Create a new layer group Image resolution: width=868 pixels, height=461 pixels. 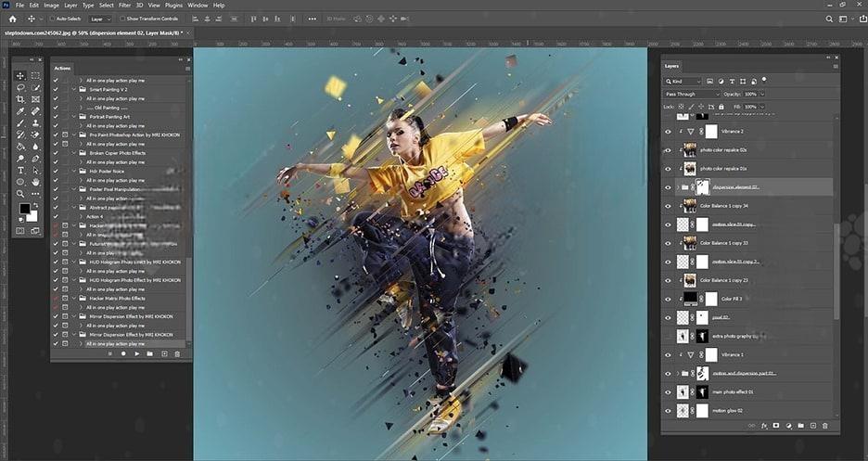click(800, 426)
